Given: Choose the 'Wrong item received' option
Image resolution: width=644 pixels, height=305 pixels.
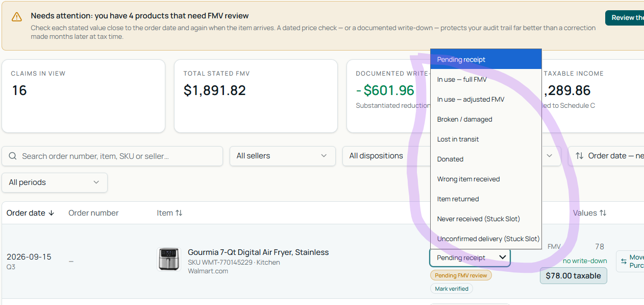Looking at the screenshot, I should (x=486, y=179).
